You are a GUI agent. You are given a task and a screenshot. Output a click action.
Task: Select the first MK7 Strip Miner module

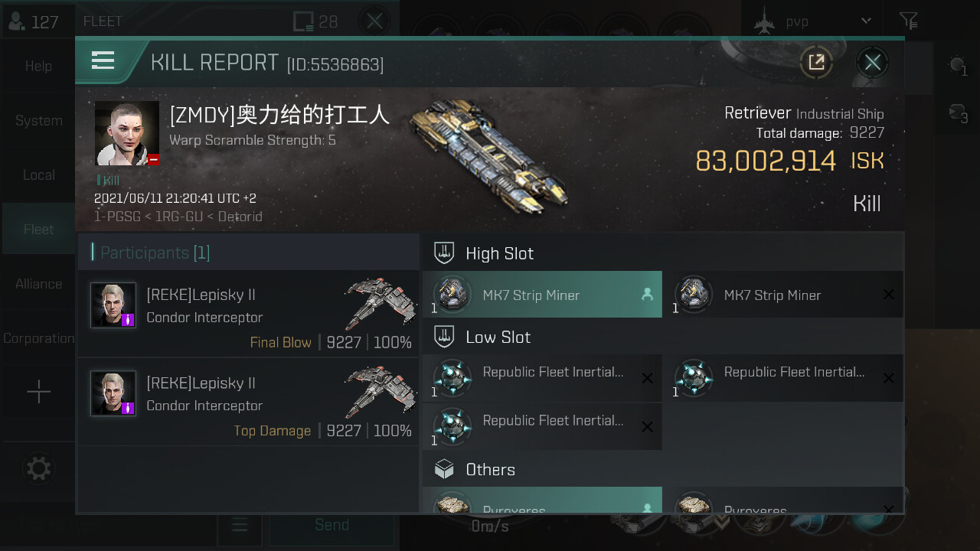pyautogui.click(x=542, y=295)
